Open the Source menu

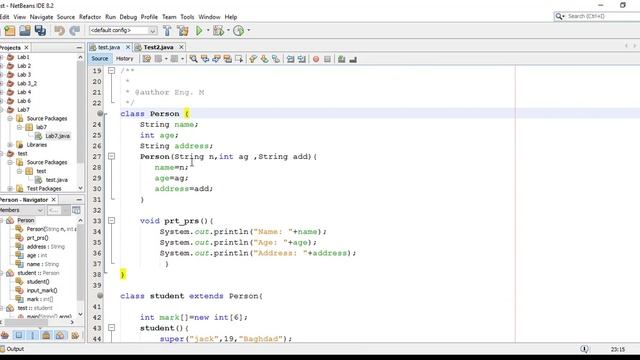66,17
